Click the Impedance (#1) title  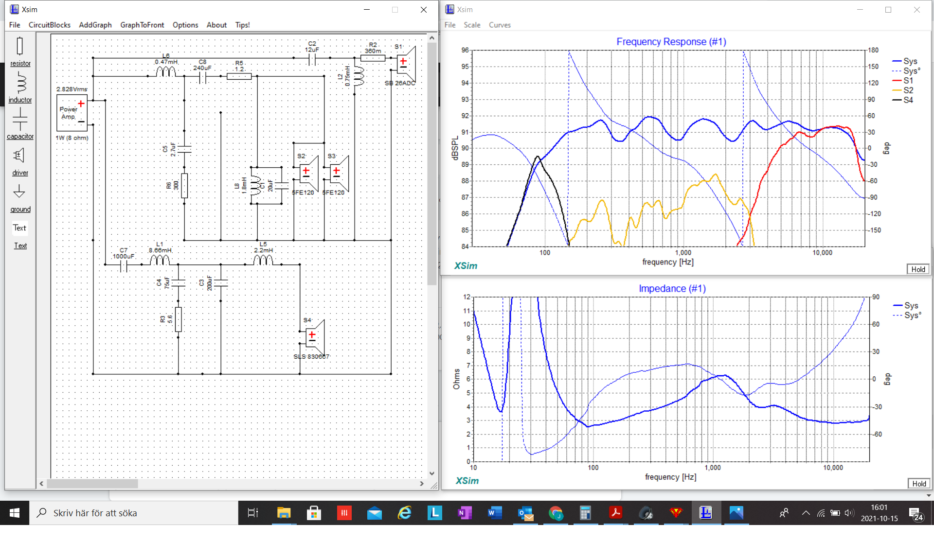(672, 289)
